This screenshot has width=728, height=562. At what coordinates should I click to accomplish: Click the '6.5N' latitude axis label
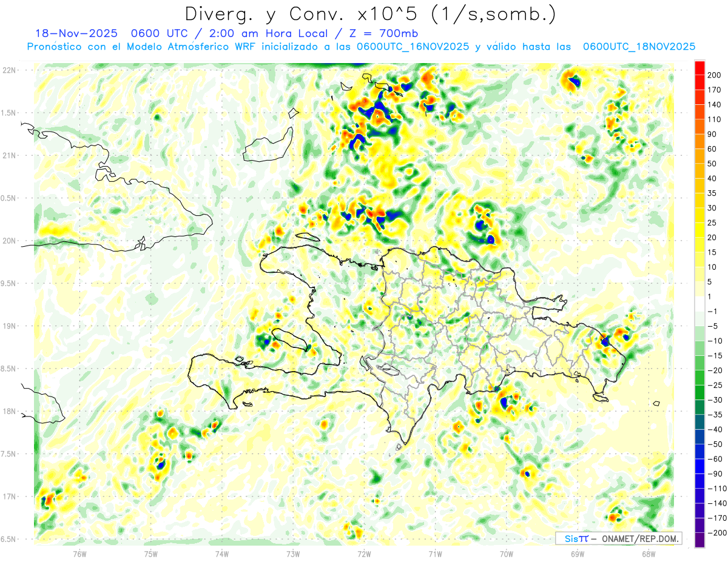(9, 539)
